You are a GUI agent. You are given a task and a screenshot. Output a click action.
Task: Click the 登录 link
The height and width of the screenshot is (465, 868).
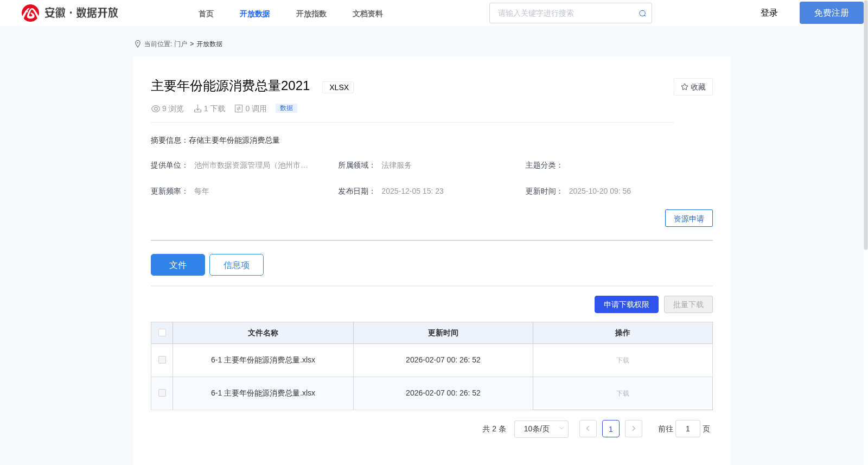click(769, 12)
